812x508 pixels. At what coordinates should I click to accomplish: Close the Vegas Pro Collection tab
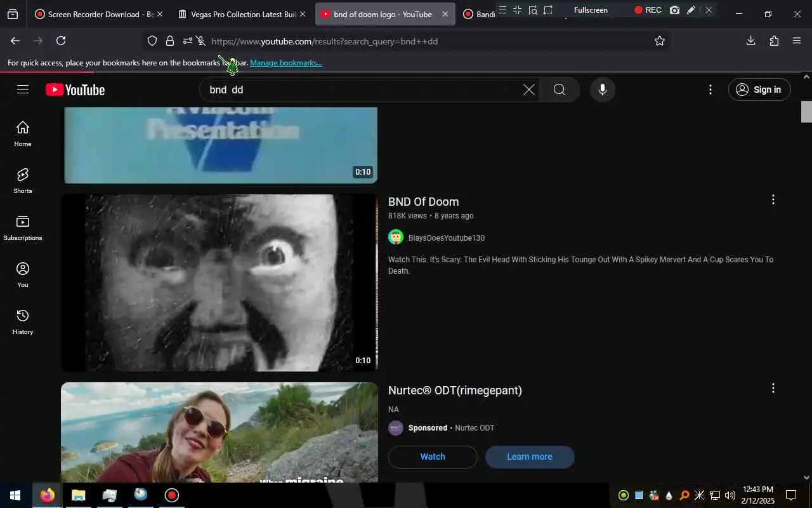point(302,14)
